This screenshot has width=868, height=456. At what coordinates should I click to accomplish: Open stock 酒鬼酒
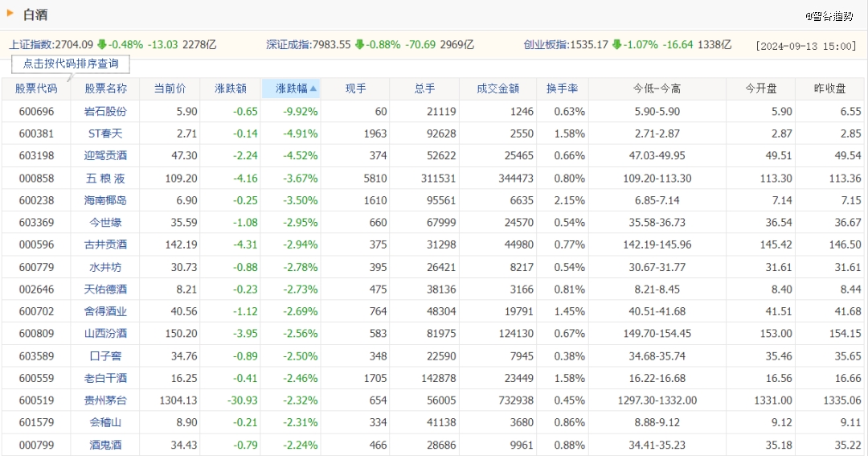[x=105, y=445]
